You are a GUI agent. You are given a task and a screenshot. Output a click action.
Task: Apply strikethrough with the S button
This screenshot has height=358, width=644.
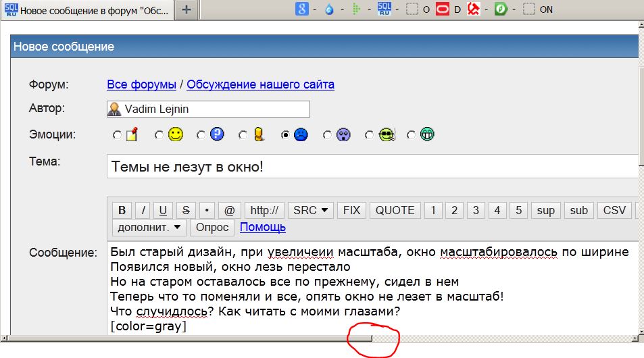pyautogui.click(x=185, y=210)
